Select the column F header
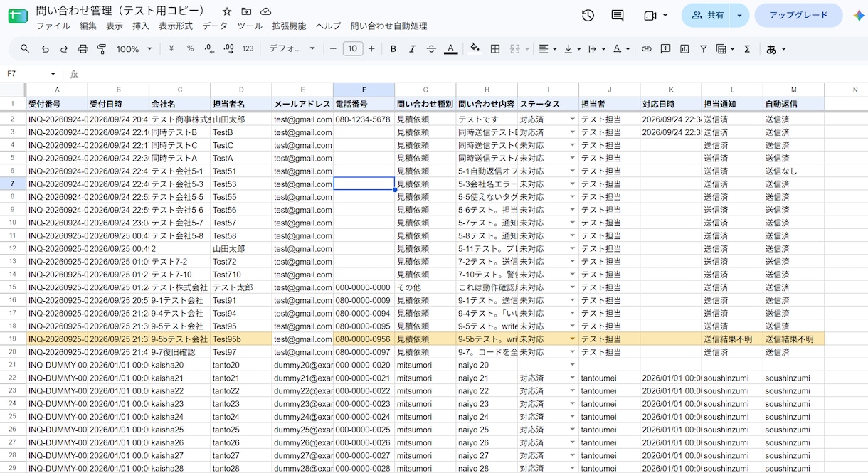The width and height of the screenshot is (868, 473). coord(364,90)
